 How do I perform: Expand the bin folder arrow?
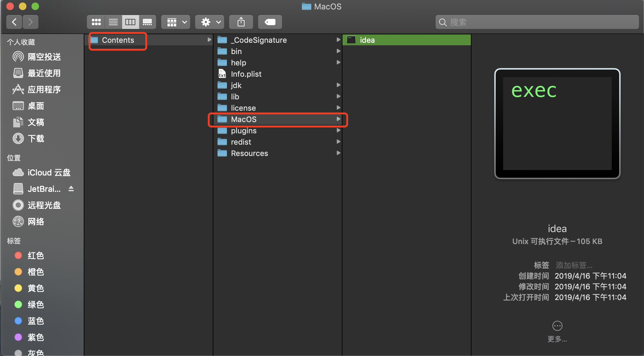[338, 51]
